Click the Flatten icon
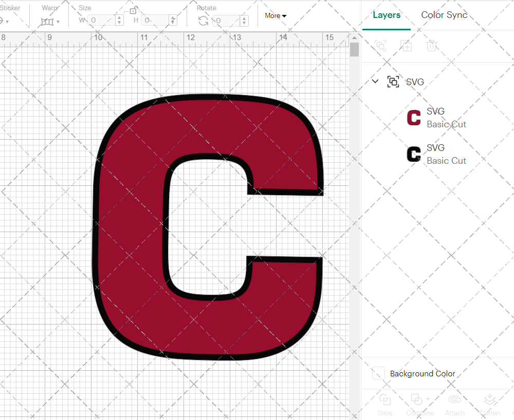Image resolution: width=514 pixels, height=420 pixels. click(489, 400)
